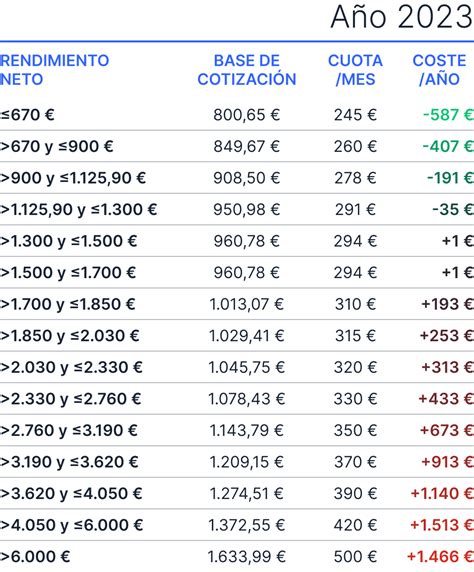Select the >1.300 y ≤1.500 € row

(x=237, y=241)
